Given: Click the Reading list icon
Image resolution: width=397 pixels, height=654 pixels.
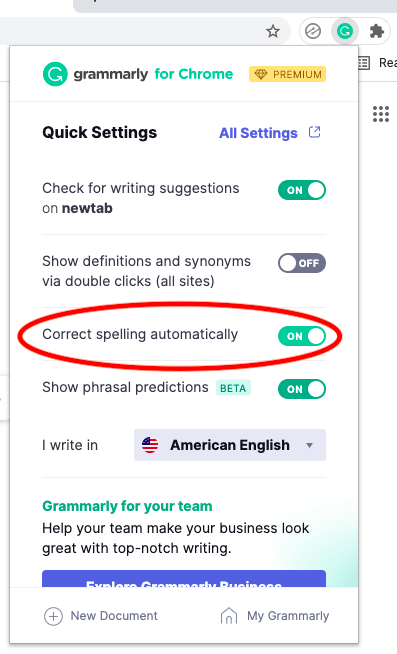Looking at the screenshot, I should tap(364, 63).
